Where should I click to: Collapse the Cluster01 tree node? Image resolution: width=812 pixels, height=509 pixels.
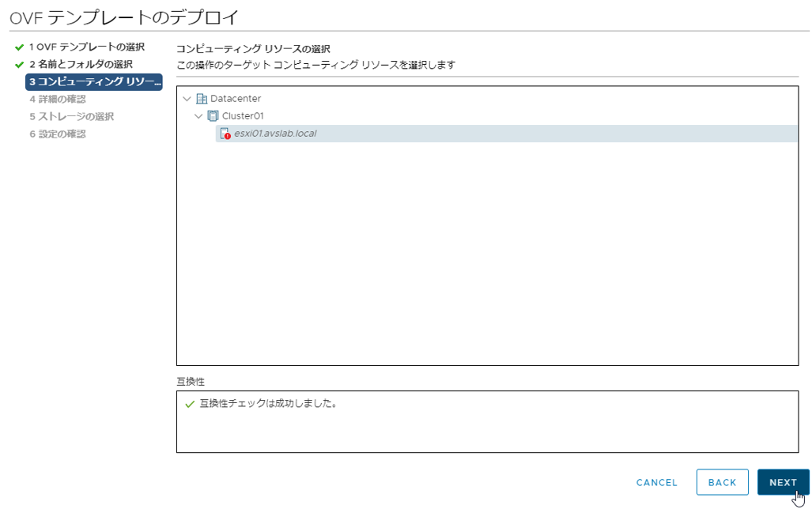click(198, 116)
